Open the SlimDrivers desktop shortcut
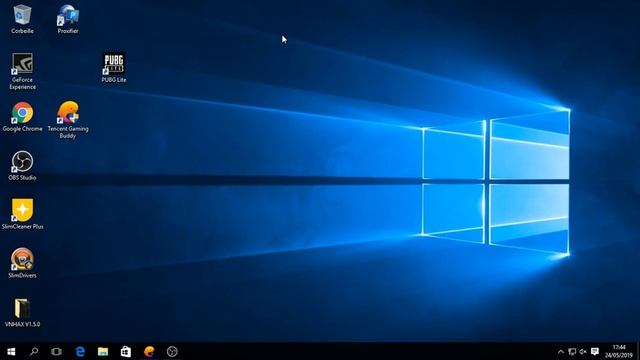The width and height of the screenshot is (640, 360). tap(22, 264)
